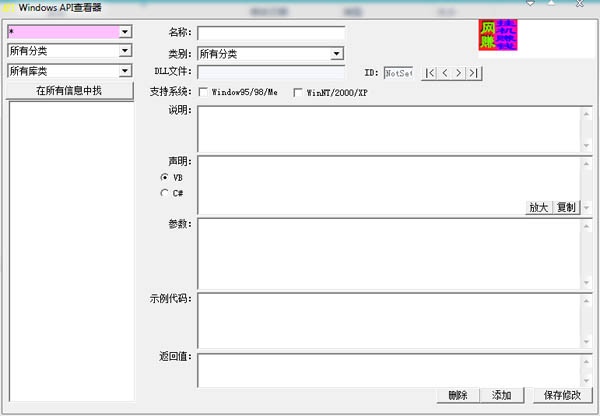The height and width of the screenshot is (416, 600).
Task: Open the pink search pattern dropdown
Action: [x=125, y=32]
